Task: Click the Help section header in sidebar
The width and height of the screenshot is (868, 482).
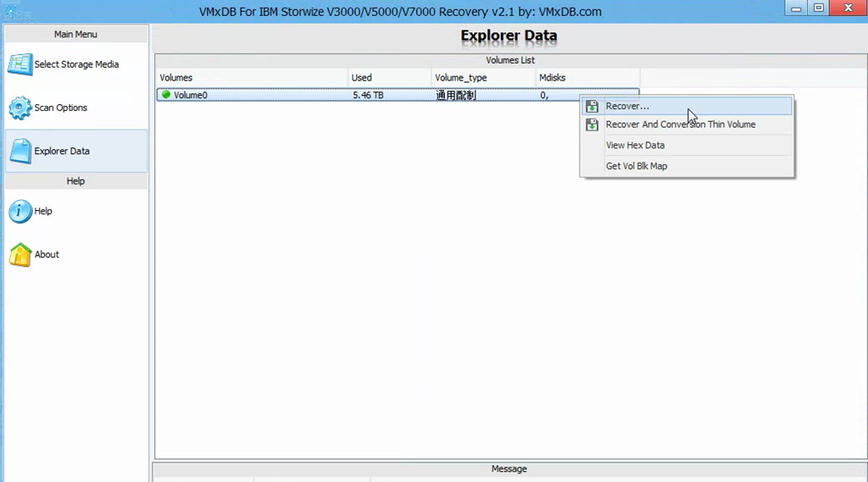Action: click(x=75, y=181)
